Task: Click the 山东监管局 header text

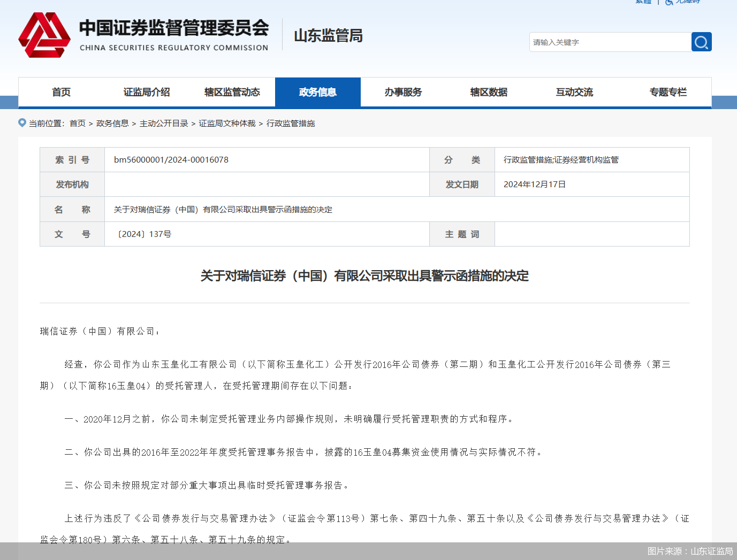Action: pos(328,36)
